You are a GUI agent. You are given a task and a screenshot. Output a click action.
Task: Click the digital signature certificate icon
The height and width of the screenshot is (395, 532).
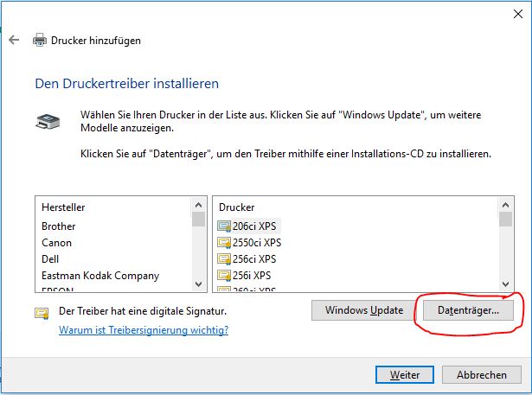pos(42,313)
